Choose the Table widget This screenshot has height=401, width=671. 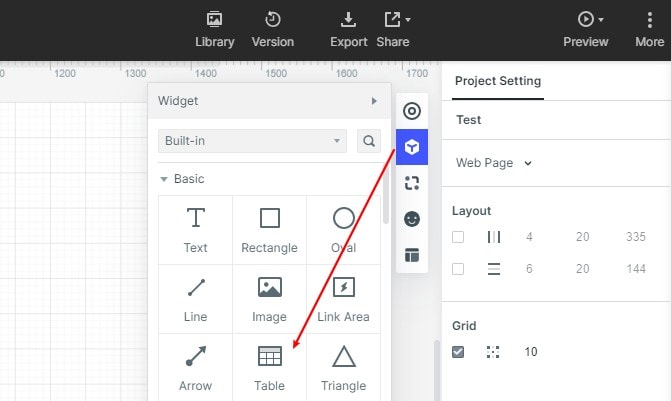(x=269, y=367)
